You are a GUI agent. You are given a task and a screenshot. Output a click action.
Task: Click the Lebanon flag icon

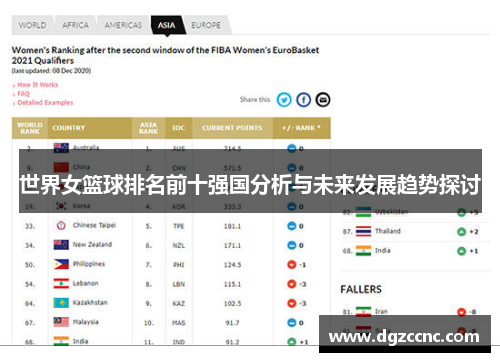[61, 284]
